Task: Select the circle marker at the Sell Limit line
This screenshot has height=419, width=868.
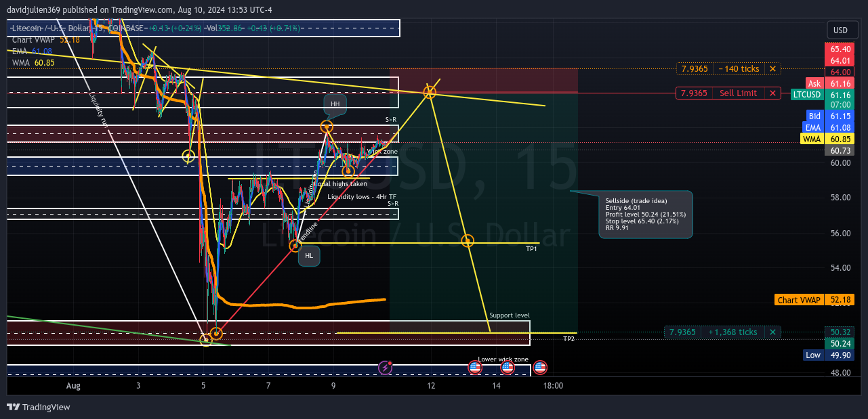Action: click(429, 91)
